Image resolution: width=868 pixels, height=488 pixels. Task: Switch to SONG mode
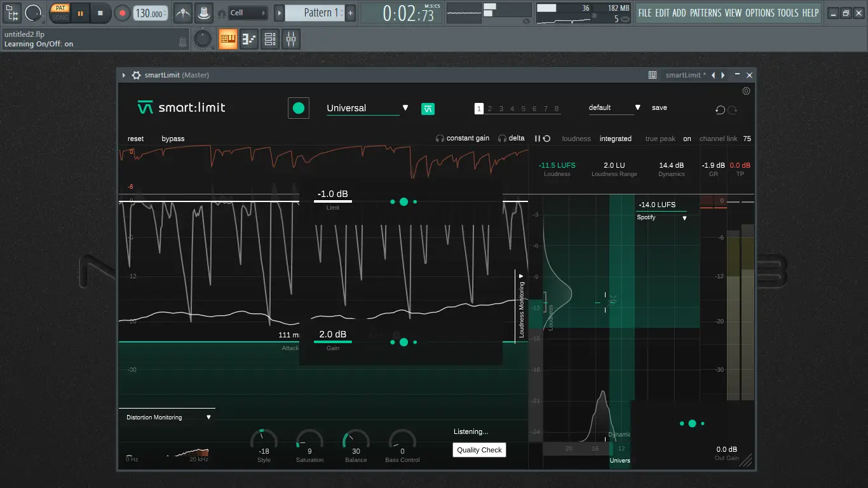click(x=60, y=17)
